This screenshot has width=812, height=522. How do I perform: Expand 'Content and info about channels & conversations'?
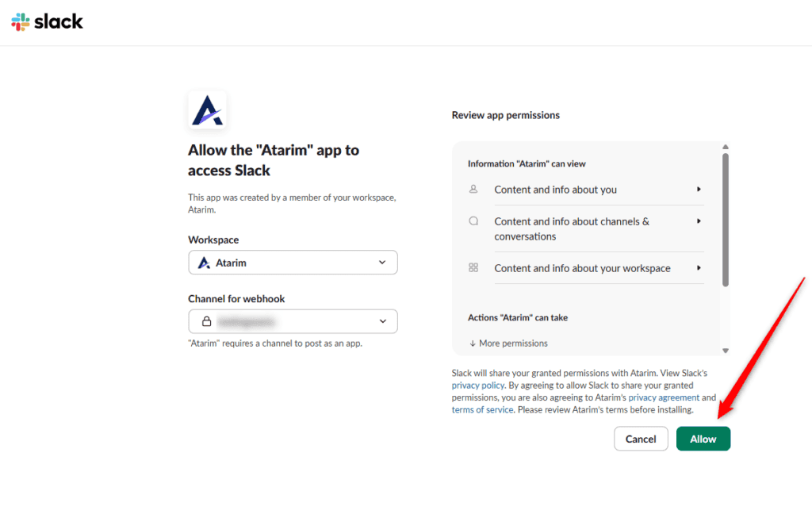pos(599,229)
